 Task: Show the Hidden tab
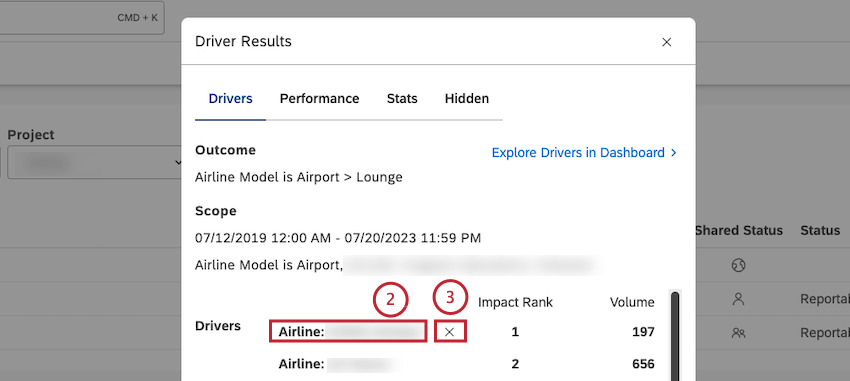pyautogui.click(x=467, y=99)
